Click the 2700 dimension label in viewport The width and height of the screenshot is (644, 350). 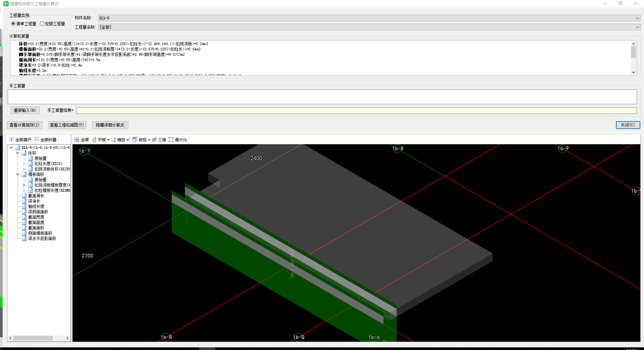88,256
